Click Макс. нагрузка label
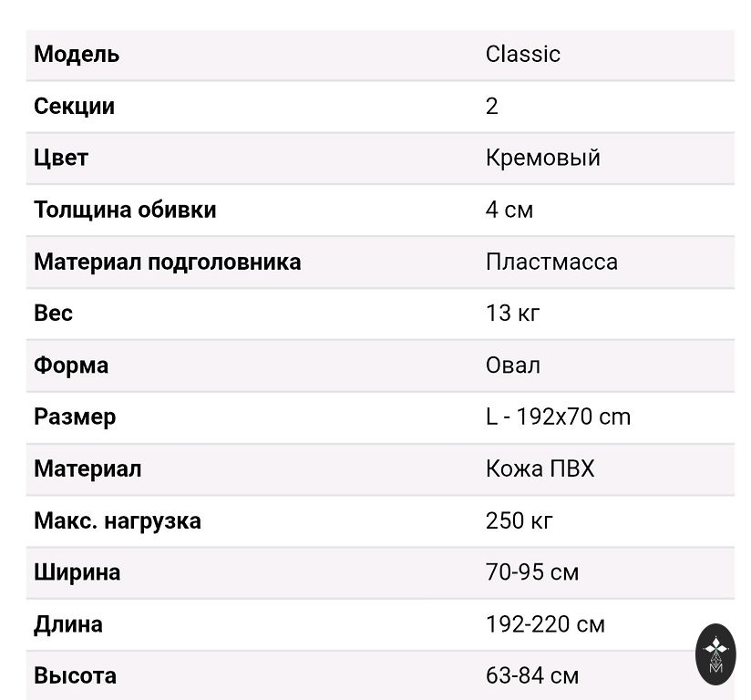751x700 pixels. click(118, 520)
